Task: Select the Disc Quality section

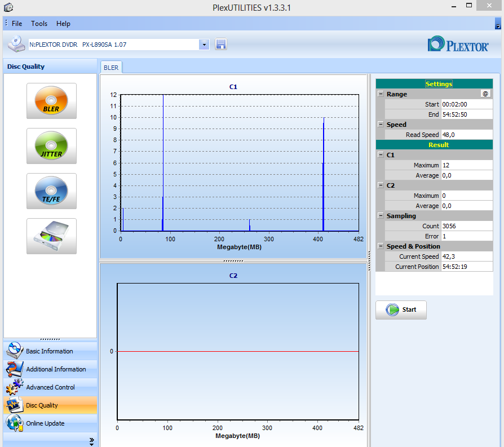Action: [x=50, y=405]
